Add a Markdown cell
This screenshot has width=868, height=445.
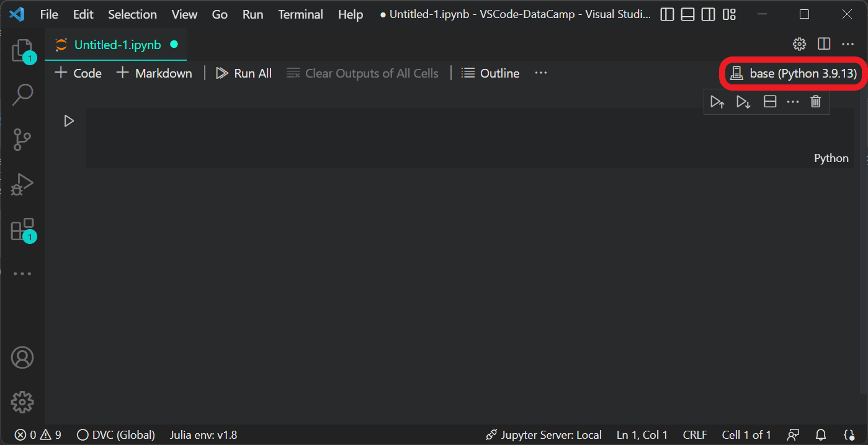click(x=154, y=73)
